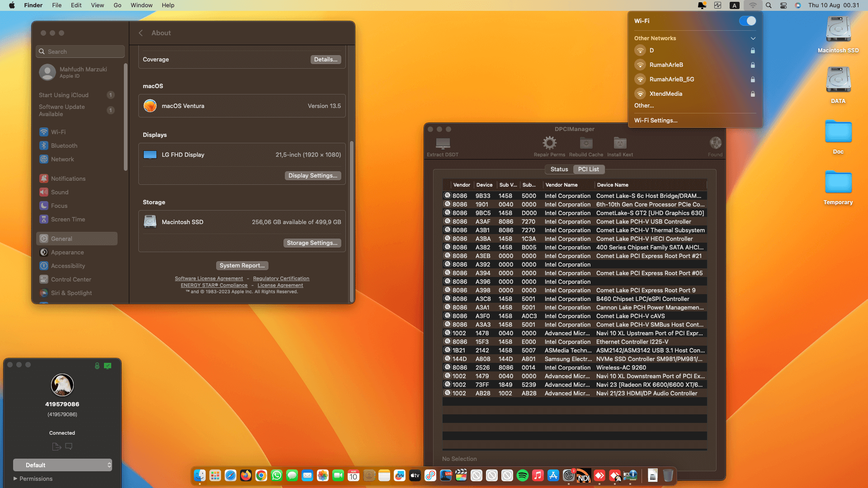This screenshot has width=868, height=488.
Task: Select Rebuild Cache in DPCIManager
Action: (585, 145)
